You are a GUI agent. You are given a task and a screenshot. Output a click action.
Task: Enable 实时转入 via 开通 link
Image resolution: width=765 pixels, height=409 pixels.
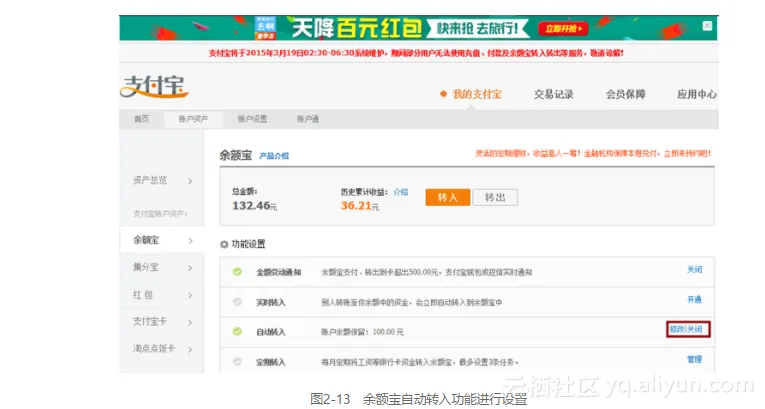[x=694, y=300]
